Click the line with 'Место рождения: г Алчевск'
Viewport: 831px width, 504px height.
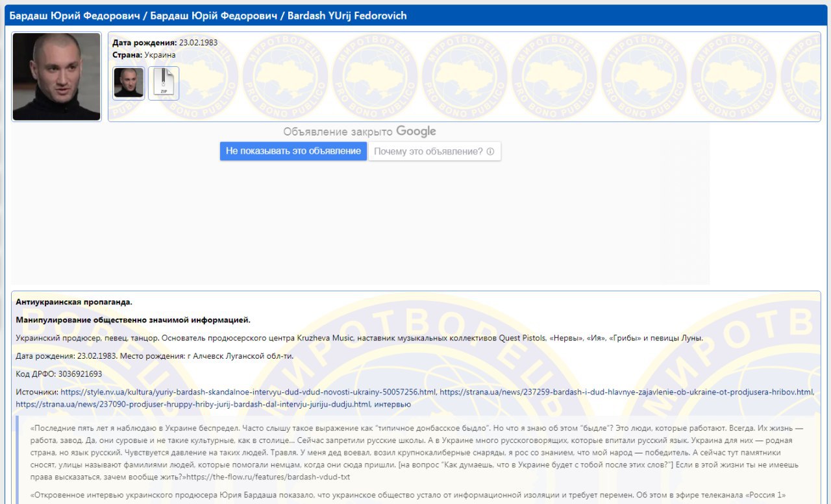(x=155, y=355)
